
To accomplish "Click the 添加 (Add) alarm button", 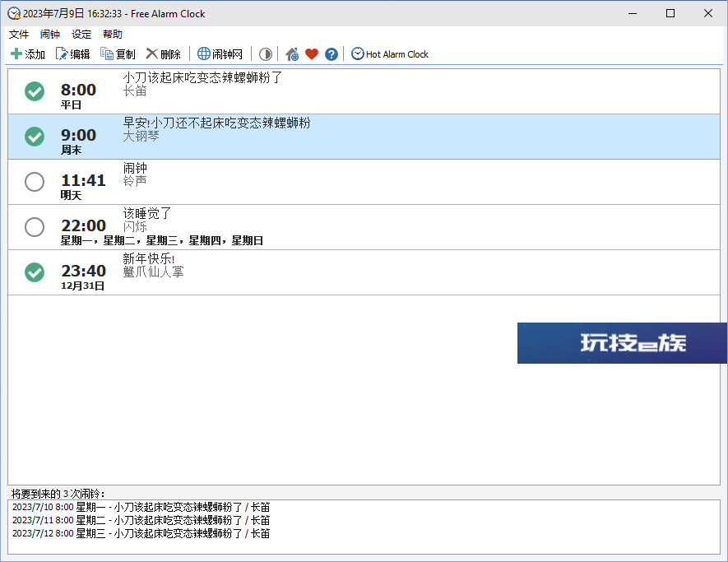I will click(27, 53).
